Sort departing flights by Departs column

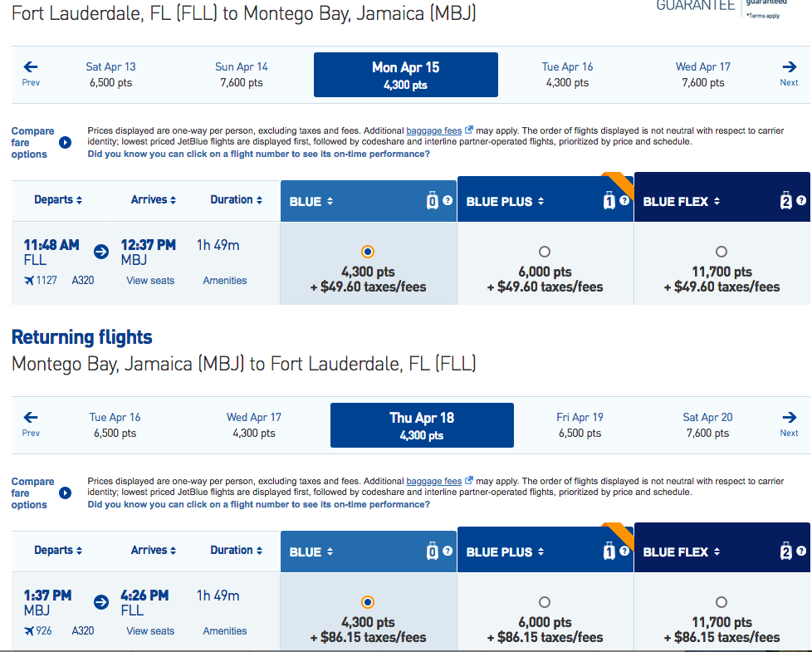click(x=58, y=200)
